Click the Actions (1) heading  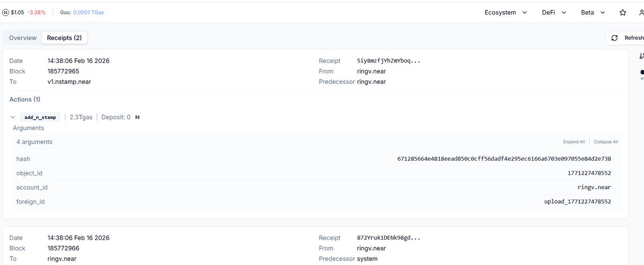click(25, 99)
